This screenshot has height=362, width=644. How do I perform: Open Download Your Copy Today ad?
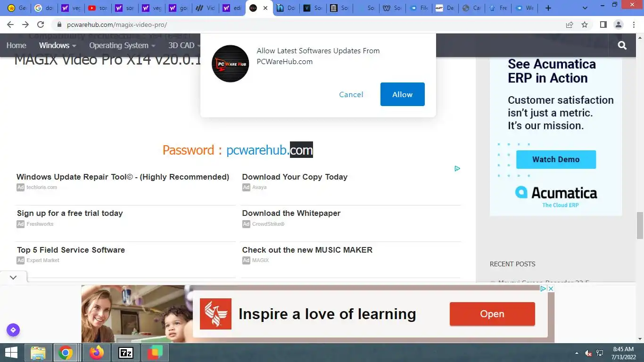(295, 177)
